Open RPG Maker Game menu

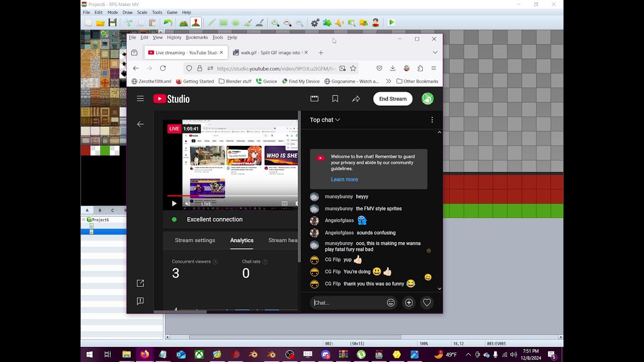pyautogui.click(x=172, y=12)
